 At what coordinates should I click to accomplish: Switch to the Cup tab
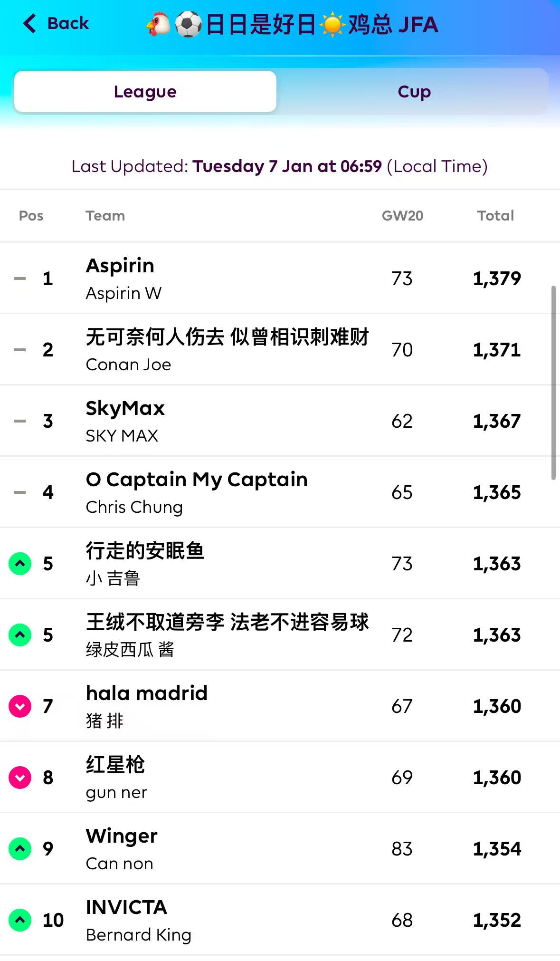[414, 92]
